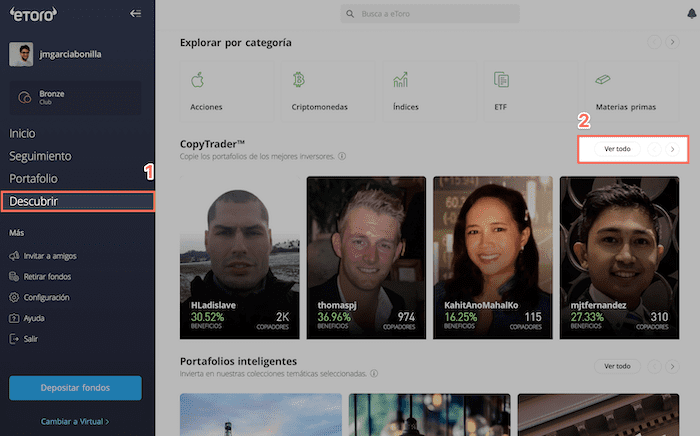The image size is (700, 436).
Task: Click the Salir logout icon
Action: 14,339
